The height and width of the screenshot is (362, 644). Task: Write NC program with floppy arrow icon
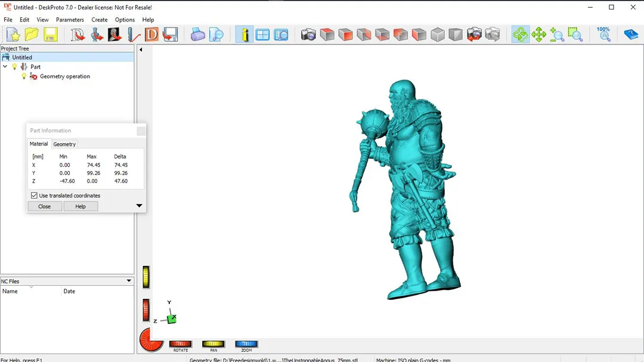[170, 35]
